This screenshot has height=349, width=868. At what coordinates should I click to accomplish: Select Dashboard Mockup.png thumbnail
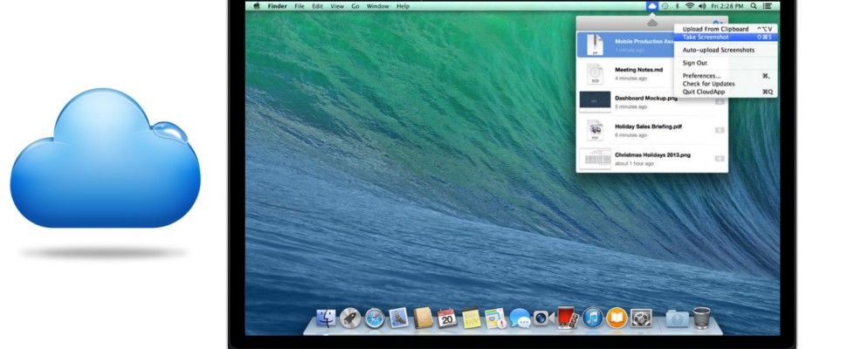[x=594, y=101]
